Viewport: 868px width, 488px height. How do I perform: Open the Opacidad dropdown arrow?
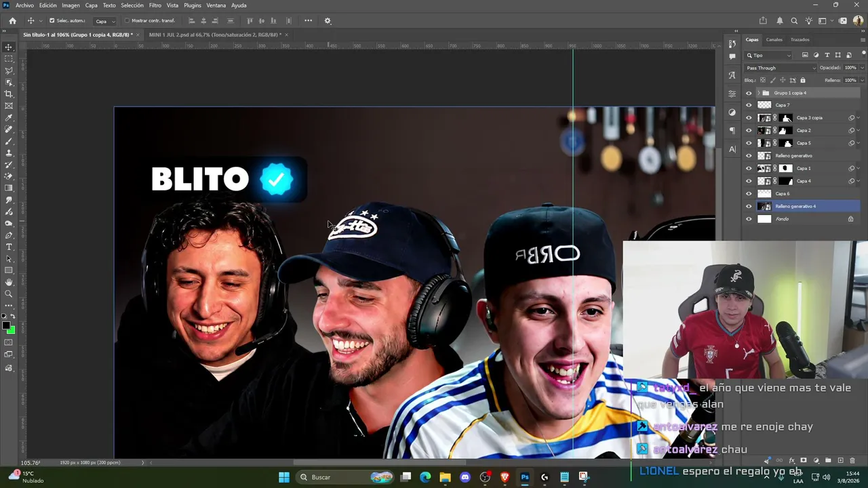click(862, 68)
